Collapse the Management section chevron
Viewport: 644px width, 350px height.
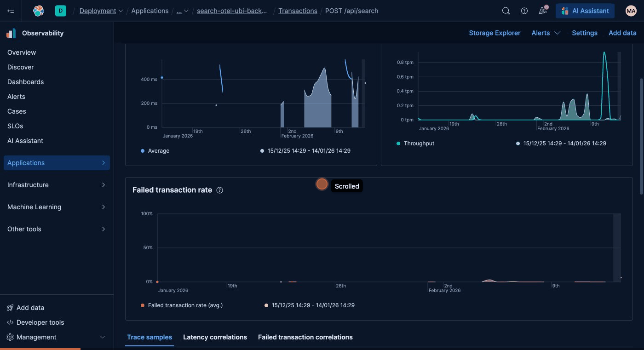coord(103,337)
